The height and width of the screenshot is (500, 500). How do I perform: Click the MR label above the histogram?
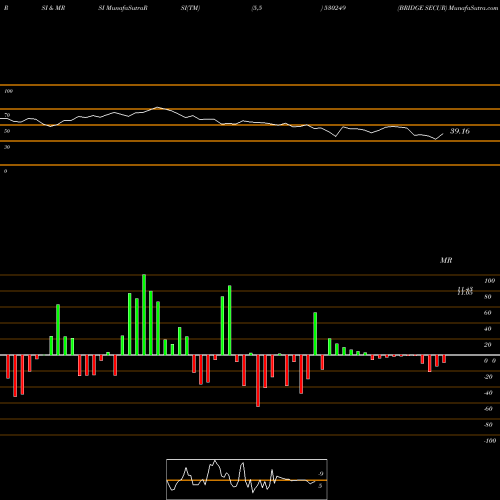click(x=446, y=260)
